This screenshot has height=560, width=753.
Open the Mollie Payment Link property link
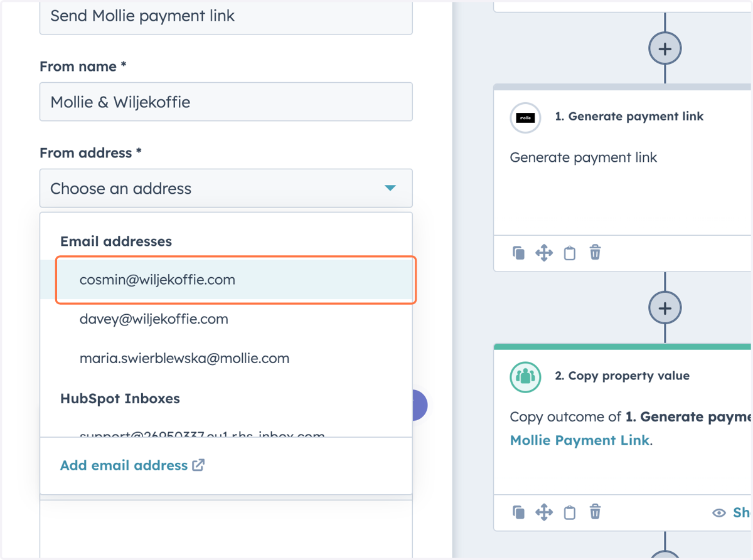coord(580,440)
